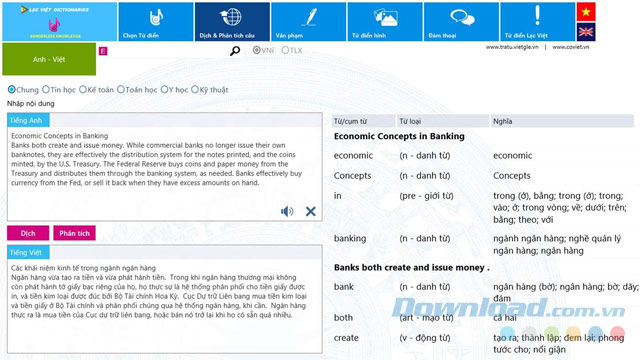This screenshot has height=360, width=640.
Task: Visit the www.coviet.vn link
Action: click(x=571, y=47)
